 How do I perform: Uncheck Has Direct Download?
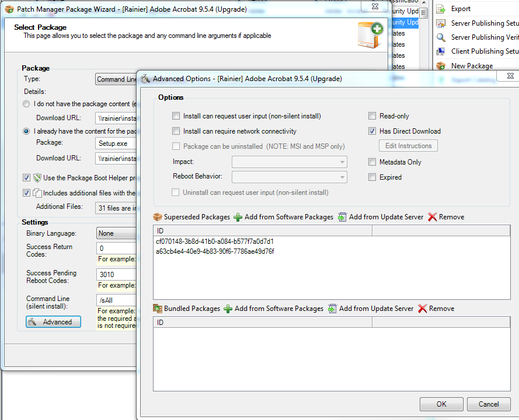372,131
